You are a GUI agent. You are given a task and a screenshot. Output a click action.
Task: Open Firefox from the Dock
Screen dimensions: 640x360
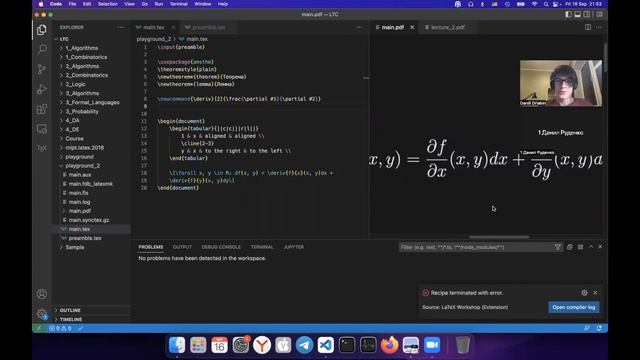[x=389, y=345]
